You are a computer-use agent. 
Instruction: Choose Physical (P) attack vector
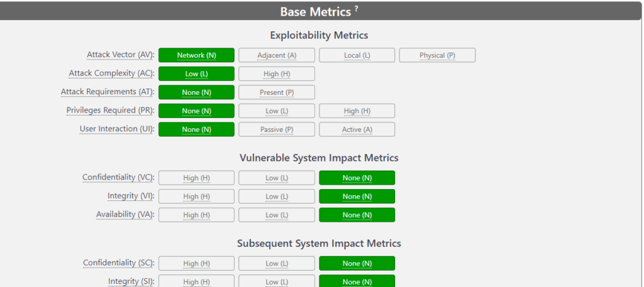click(x=438, y=55)
